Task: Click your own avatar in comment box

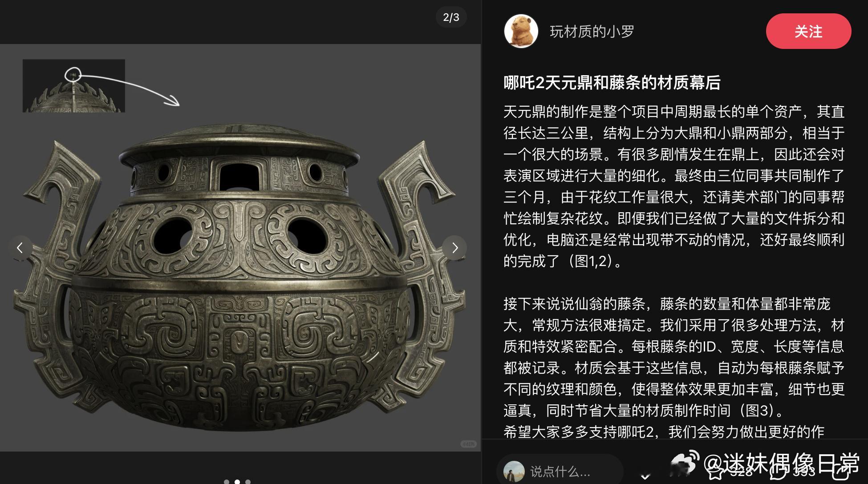Action: [x=514, y=472]
